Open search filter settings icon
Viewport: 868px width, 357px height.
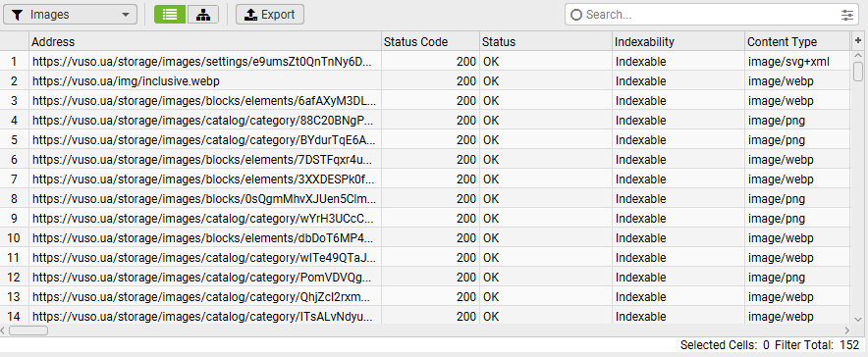point(847,15)
